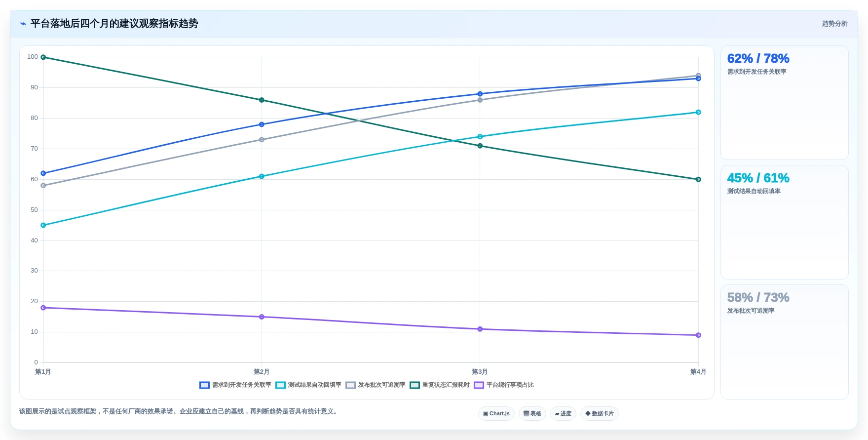Image resolution: width=868 pixels, height=440 pixels.
Task: Click the 第3月 point on cyan line
Action: (x=480, y=137)
